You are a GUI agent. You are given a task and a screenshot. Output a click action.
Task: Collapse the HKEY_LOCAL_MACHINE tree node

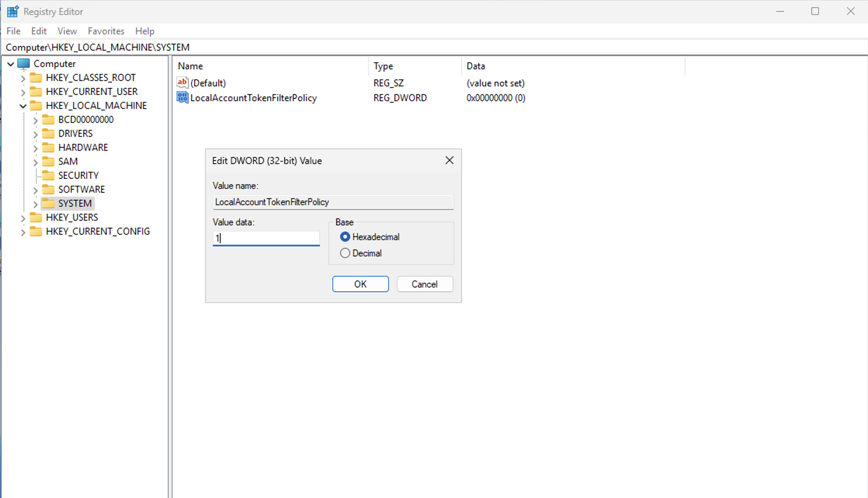[x=23, y=106]
